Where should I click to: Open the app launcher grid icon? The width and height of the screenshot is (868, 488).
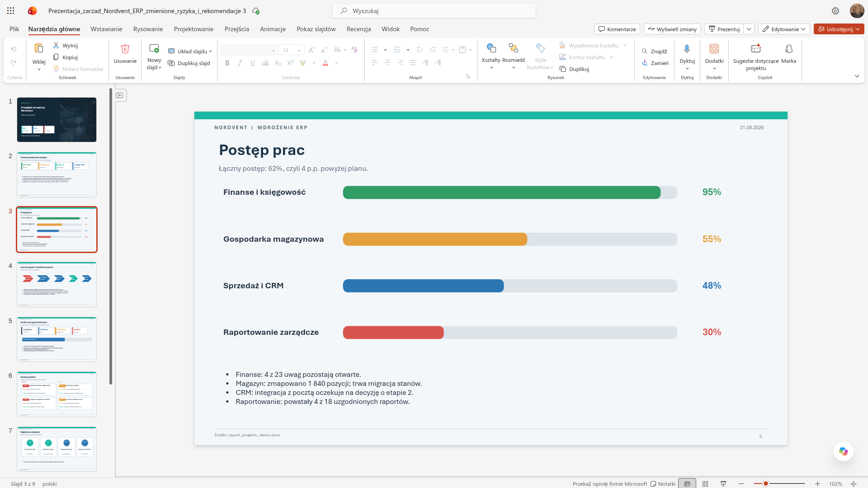coord(11,11)
